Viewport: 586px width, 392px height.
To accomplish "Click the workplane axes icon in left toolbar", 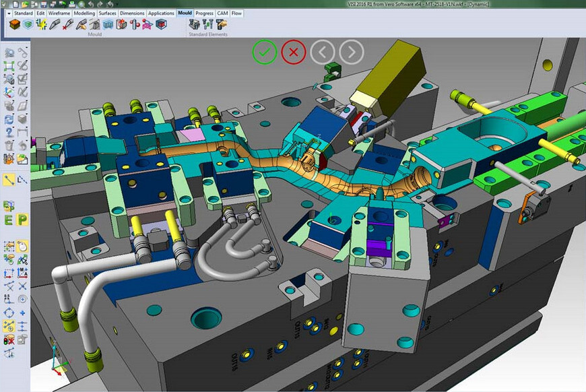I will (x=9, y=92).
